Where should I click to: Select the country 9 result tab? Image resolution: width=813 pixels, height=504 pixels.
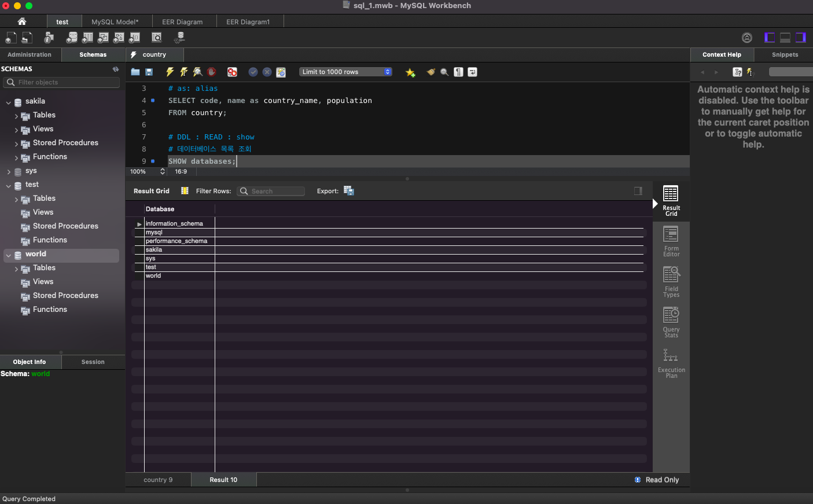[x=158, y=480]
